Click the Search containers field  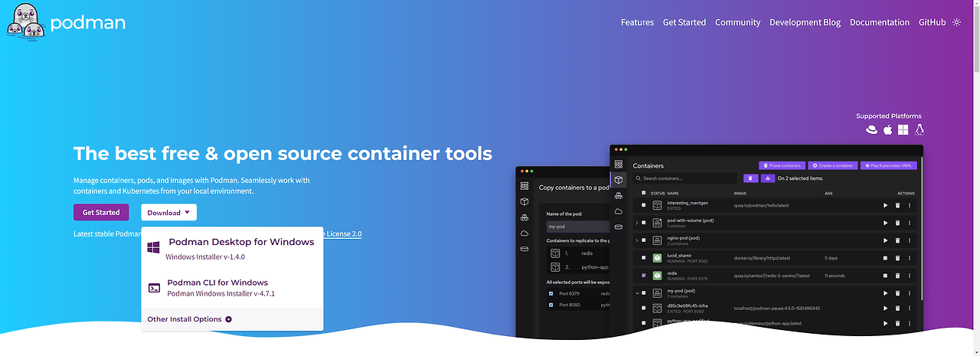click(684, 178)
